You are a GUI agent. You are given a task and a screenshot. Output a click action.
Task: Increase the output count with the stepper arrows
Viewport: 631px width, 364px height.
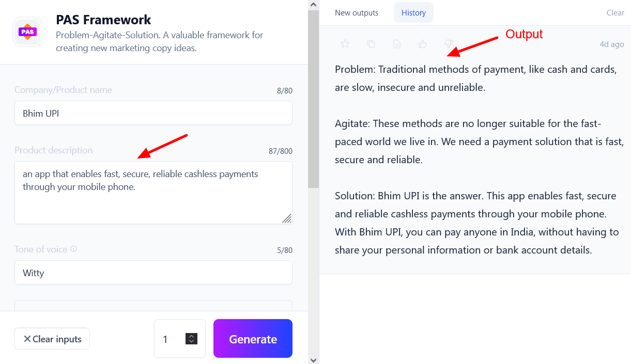point(192,336)
